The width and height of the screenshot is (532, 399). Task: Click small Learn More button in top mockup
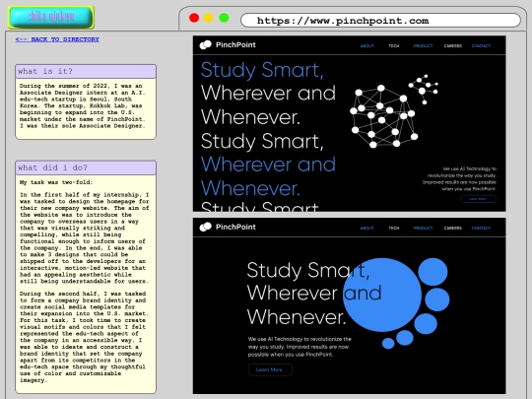tap(478, 199)
